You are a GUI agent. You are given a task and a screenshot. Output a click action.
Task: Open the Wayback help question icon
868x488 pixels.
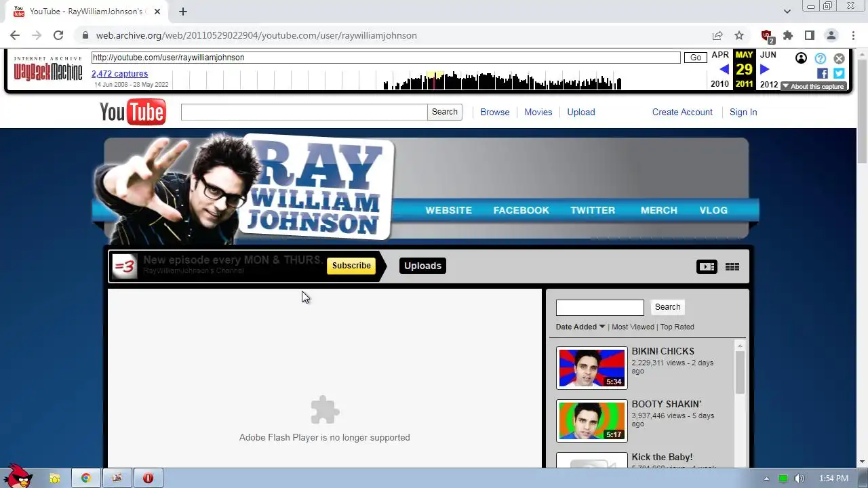[821, 58]
